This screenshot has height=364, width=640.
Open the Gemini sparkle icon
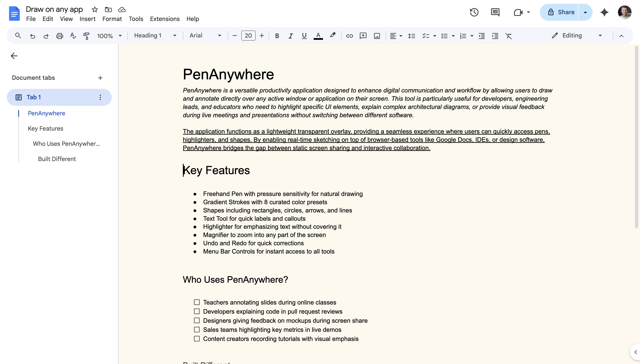point(604,12)
